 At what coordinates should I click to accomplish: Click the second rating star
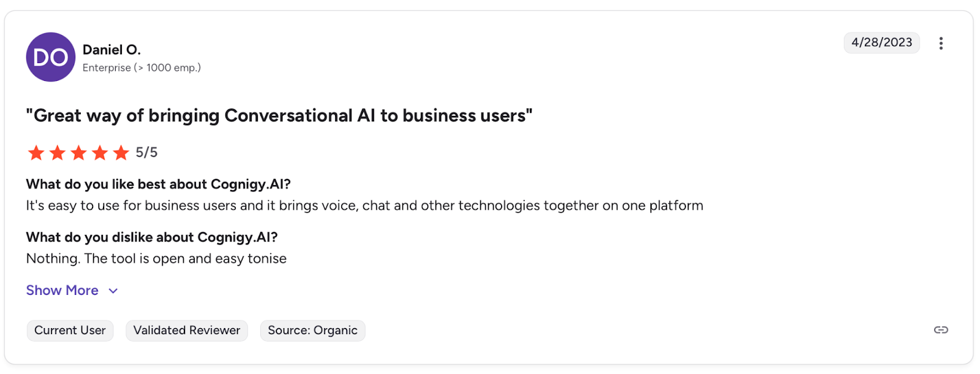58,153
